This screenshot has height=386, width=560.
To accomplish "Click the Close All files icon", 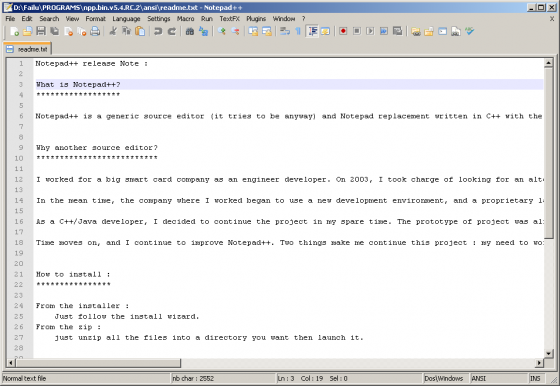I will [82, 31].
